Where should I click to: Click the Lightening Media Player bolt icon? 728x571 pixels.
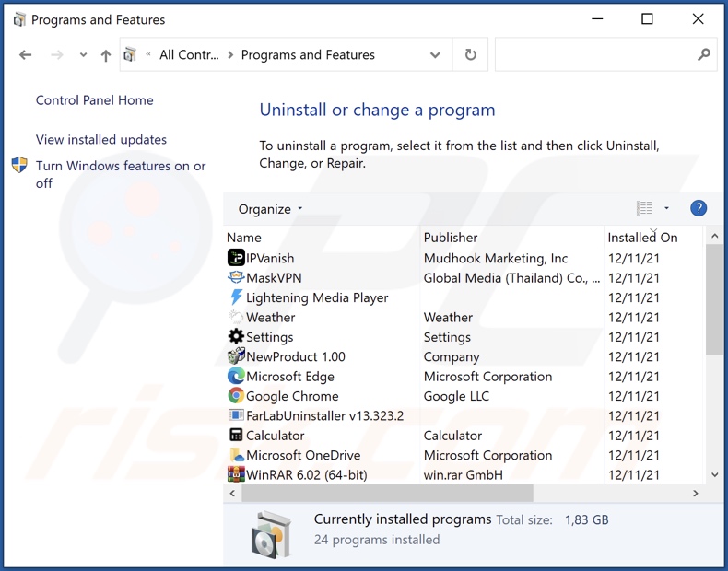click(236, 297)
